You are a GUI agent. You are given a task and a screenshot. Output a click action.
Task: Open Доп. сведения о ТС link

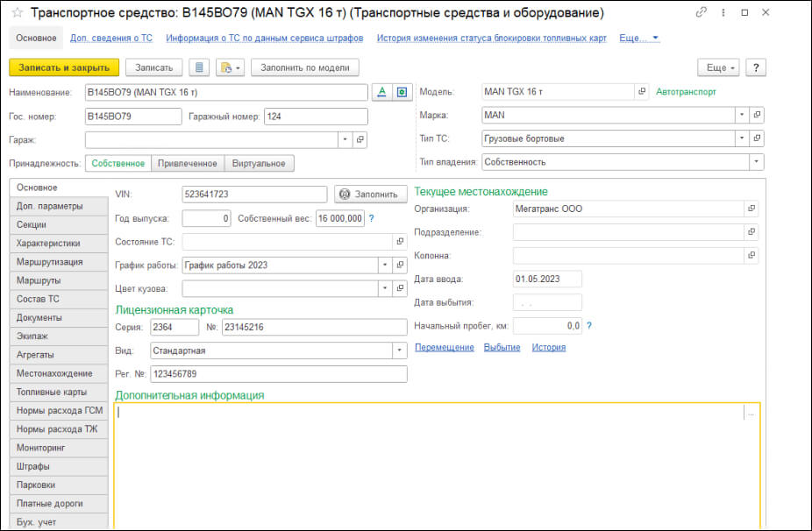click(x=111, y=38)
